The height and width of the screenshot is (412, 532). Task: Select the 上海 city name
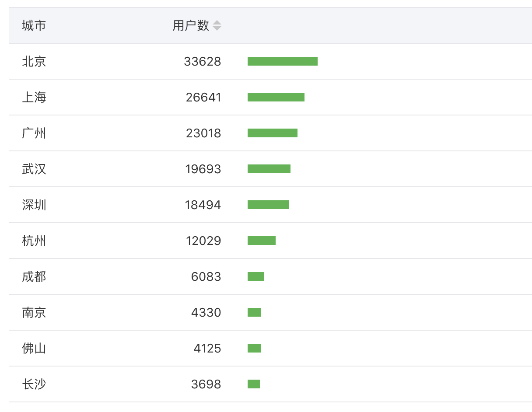coord(34,98)
